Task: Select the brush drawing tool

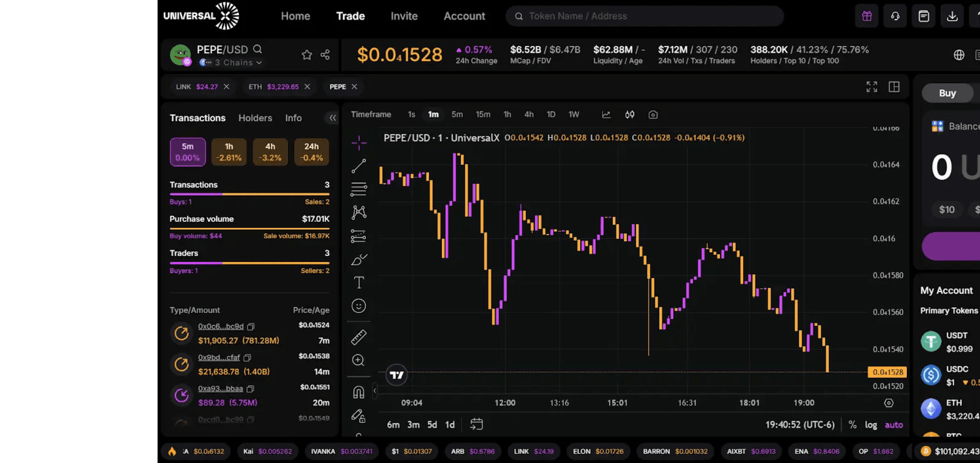Action: [359, 259]
